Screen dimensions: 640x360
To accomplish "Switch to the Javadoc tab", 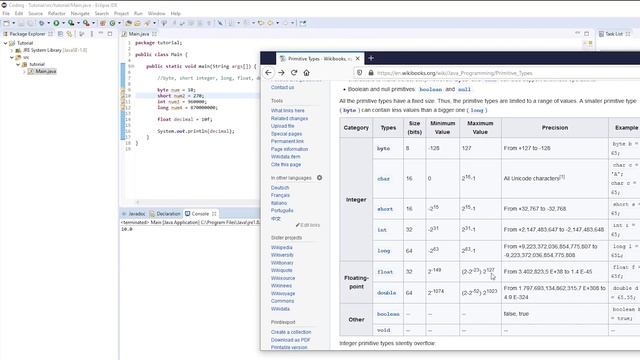I will tap(133, 213).
